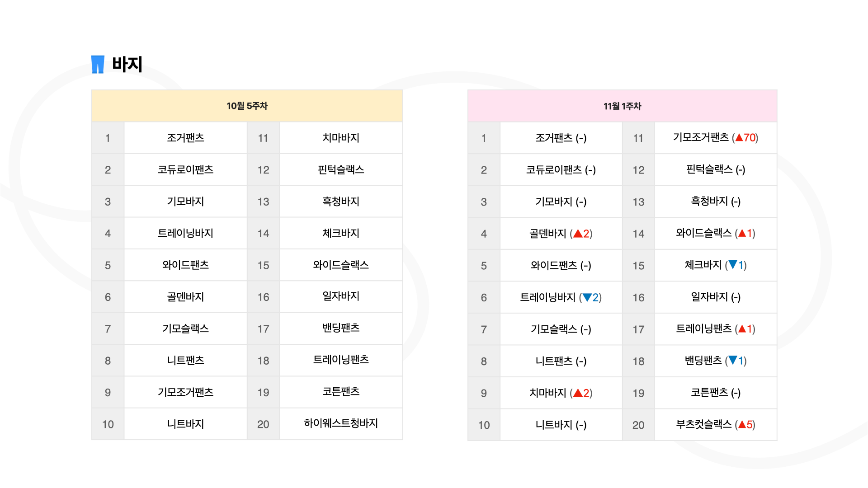
Task: Click the red up arrow beside 골덴바지
Action: click(x=578, y=234)
